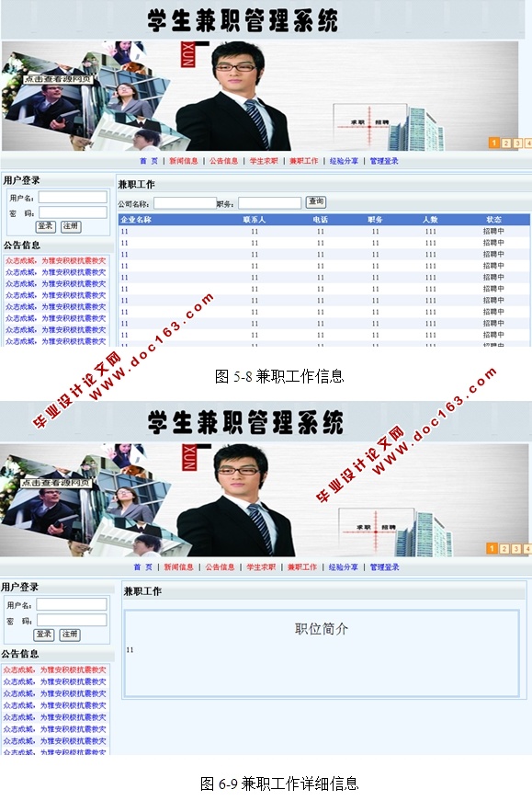
Task: Select banner slide 3 in upper page
Action: [x=516, y=143]
